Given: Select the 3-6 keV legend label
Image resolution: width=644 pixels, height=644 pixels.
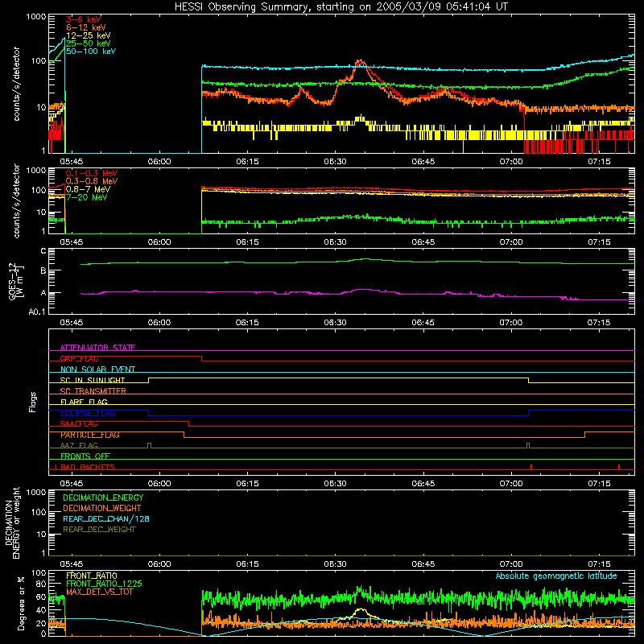Looking at the screenshot, I should (x=84, y=19).
